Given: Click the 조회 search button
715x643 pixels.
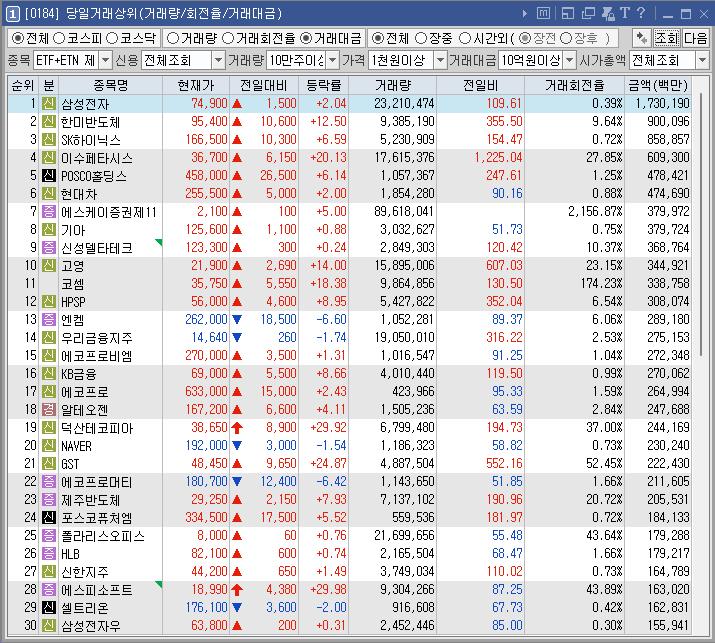Looking at the screenshot, I should pos(667,38).
